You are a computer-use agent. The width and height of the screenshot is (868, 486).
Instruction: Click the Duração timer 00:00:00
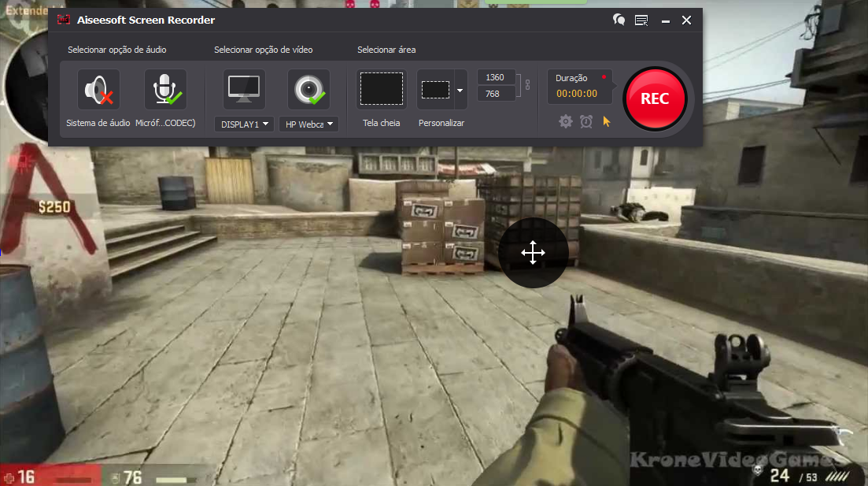577,94
